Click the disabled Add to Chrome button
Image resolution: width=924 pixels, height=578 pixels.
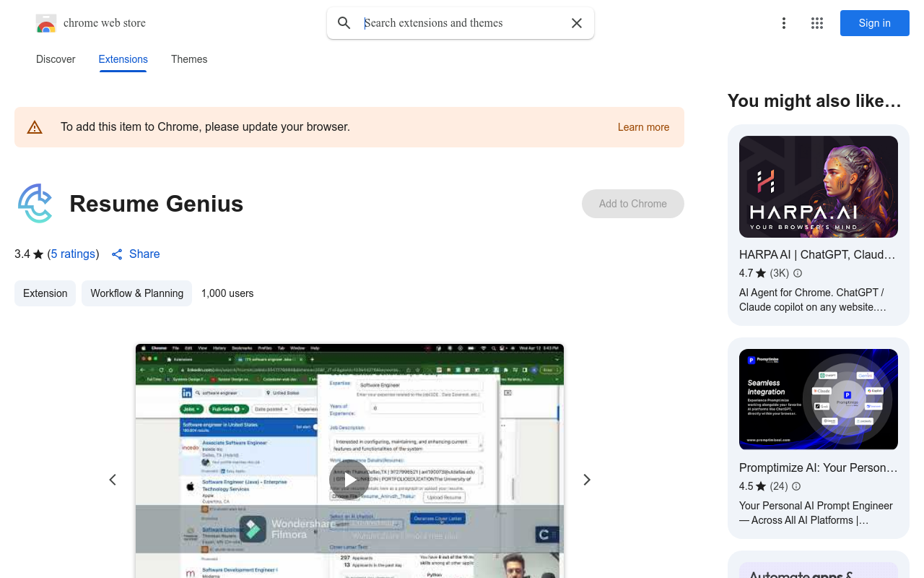pos(633,204)
